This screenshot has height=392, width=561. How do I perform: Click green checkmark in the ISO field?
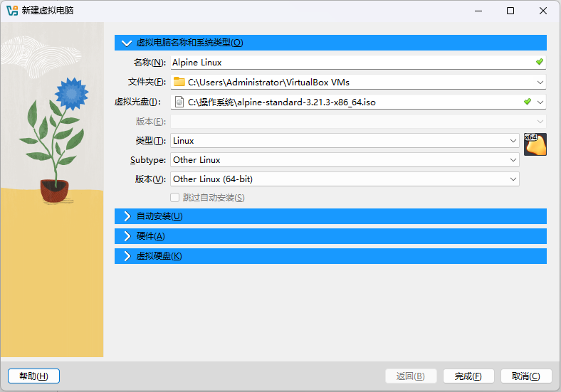point(528,102)
